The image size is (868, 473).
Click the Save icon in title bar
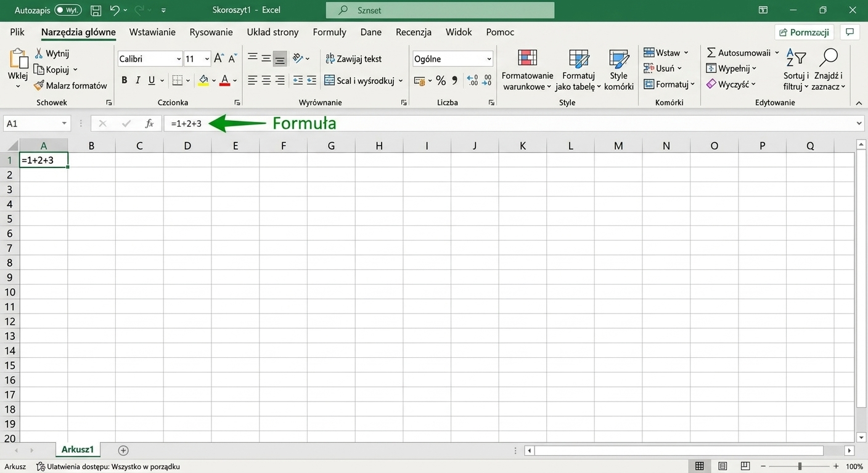tap(96, 10)
